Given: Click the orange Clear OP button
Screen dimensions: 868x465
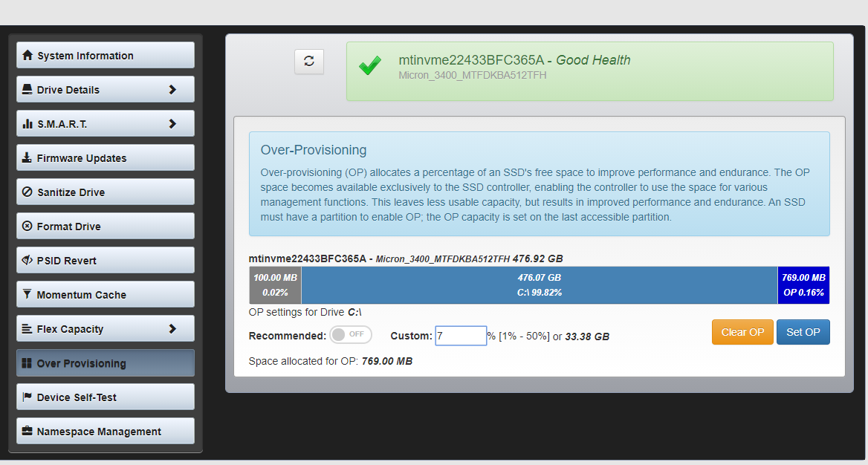Looking at the screenshot, I should point(742,332).
